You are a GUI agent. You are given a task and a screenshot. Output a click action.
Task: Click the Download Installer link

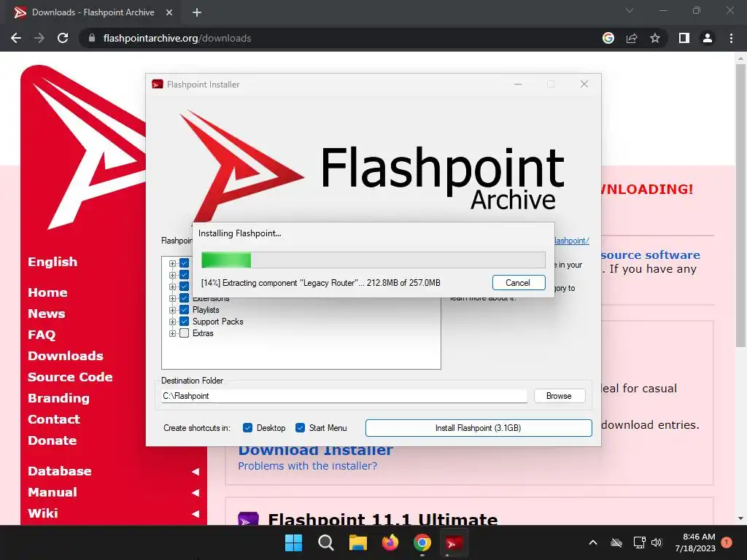tap(315, 451)
